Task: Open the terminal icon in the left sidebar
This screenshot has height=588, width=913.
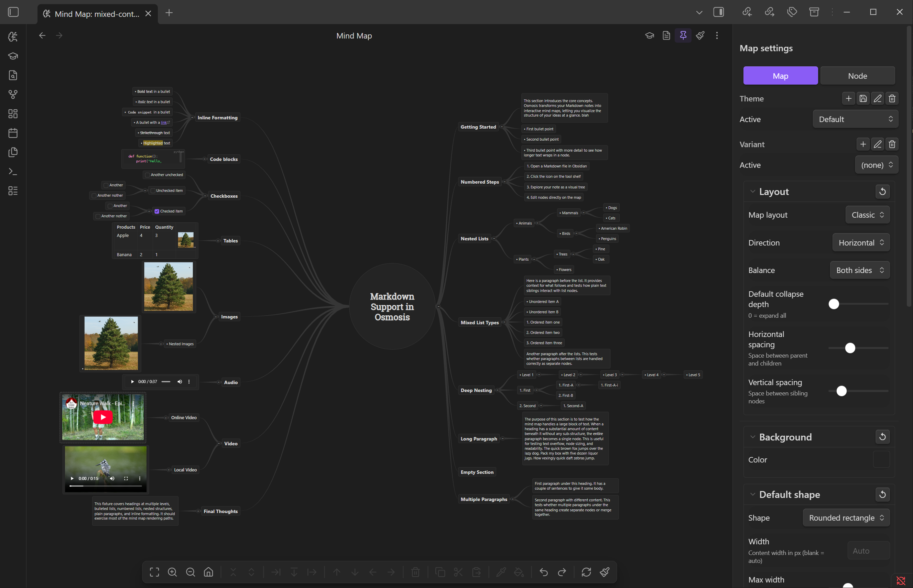Action: click(13, 171)
